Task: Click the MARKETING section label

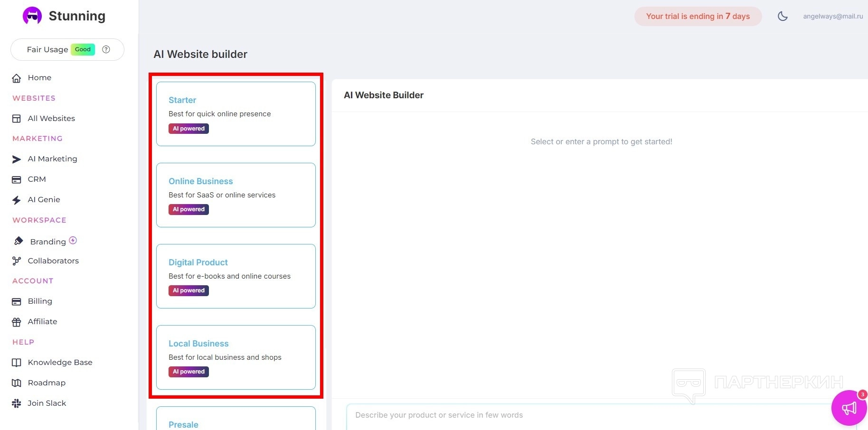Action: coord(38,139)
